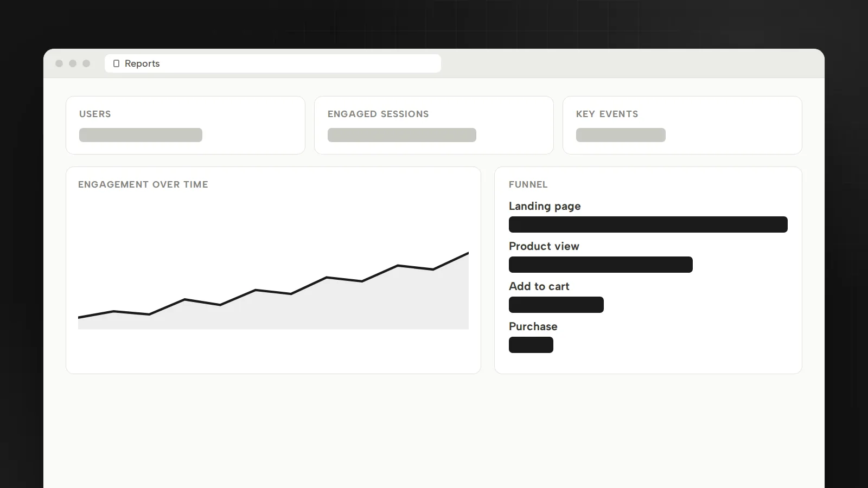Viewport: 868px width, 488px height.
Task: Select the Key Events metric card
Action: [x=682, y=125]
